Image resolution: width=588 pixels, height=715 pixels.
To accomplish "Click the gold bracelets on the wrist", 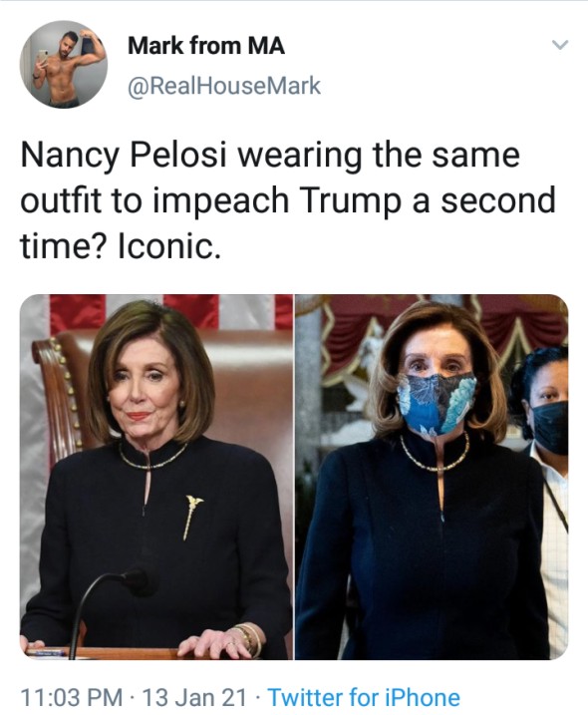I will coord(249,638).
